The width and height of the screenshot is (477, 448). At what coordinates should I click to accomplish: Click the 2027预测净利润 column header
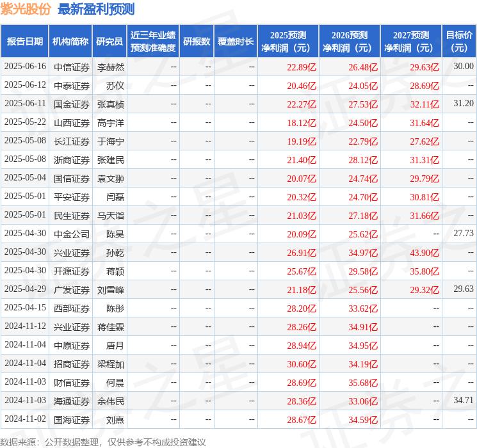(411, 42)
